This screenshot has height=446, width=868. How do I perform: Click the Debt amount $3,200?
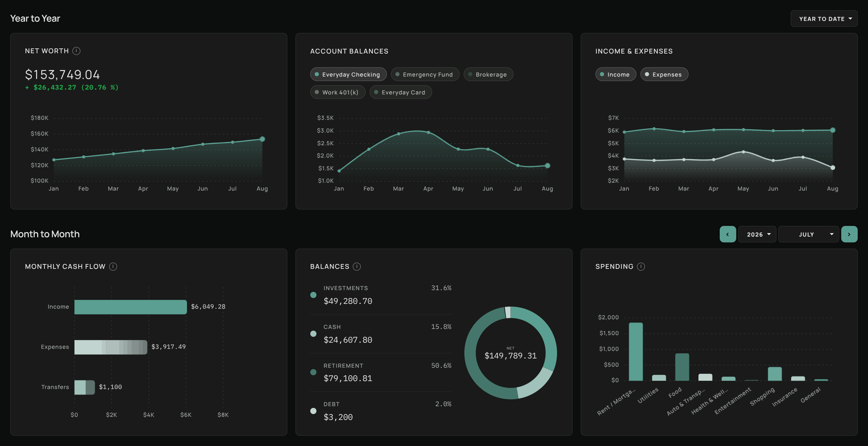pos(338,417)
